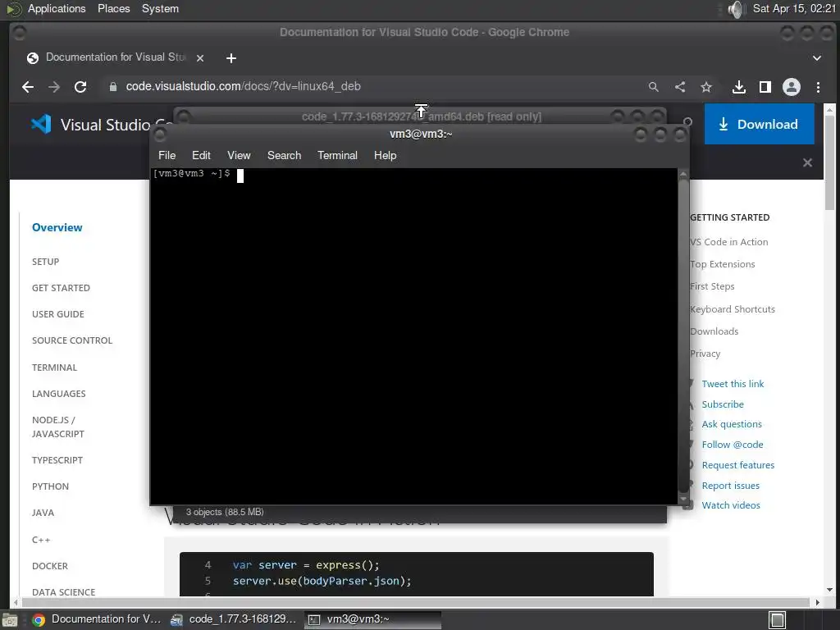Expand the JAVA docs section

click(43, 513)
